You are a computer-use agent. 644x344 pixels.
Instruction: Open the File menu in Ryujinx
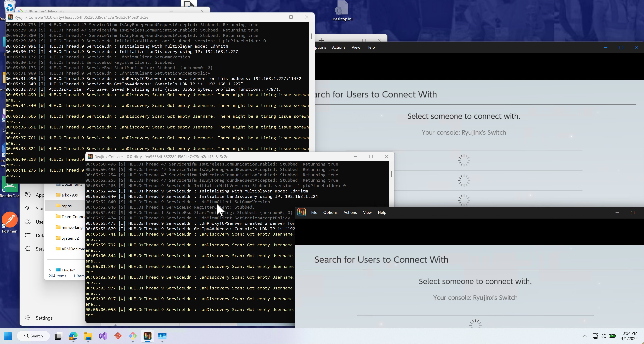pos(314,212)
